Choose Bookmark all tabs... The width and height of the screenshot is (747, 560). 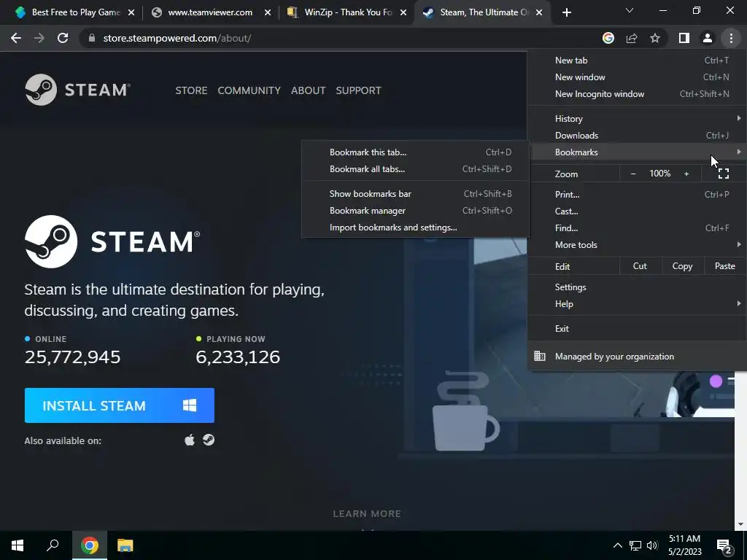(415, 168)
